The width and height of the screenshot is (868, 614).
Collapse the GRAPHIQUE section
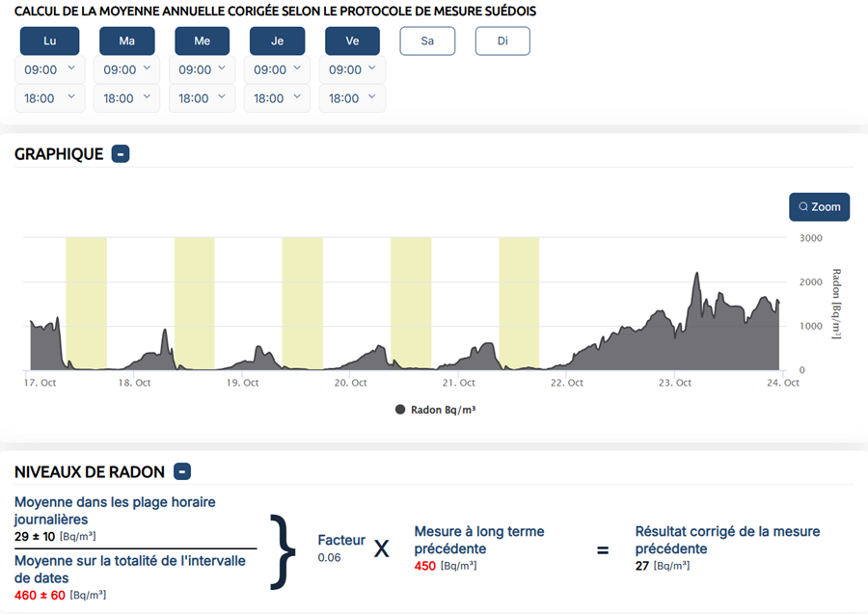coord(121,153)
